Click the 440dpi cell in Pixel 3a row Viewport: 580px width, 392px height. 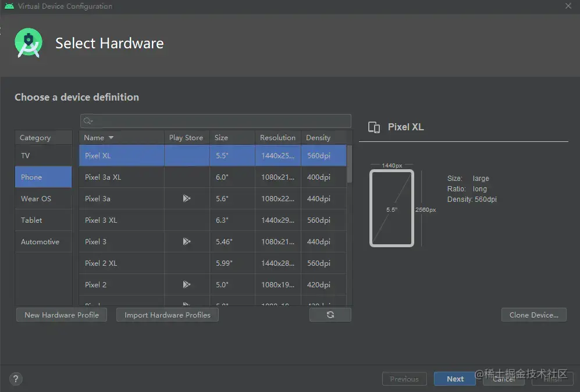click(323, 198)
